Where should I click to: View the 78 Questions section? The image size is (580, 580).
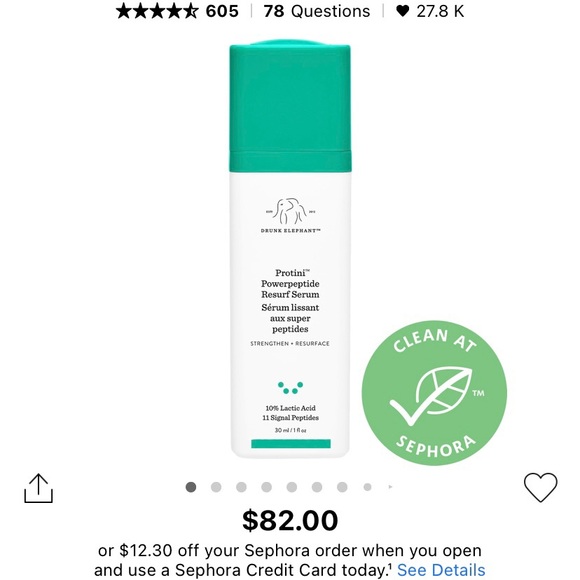pos(317,11)
